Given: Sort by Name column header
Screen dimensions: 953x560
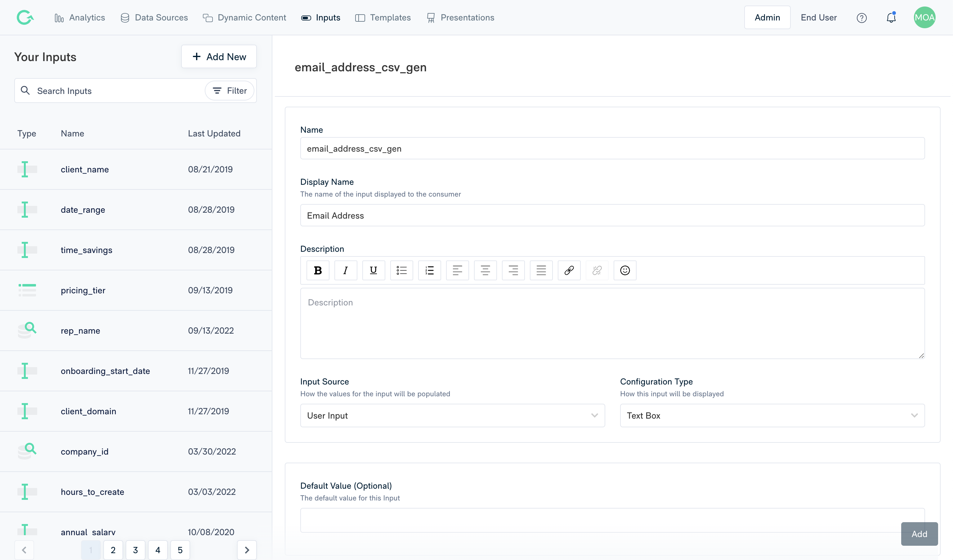Looking at the screenshot, I should (x=72, y=133).
